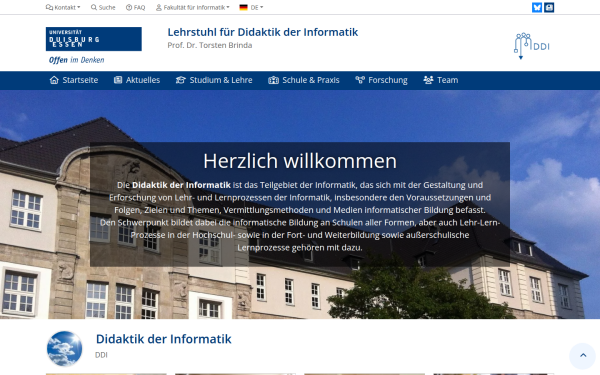The height and width of the screenshot is (375, 600).
Task: Click the Lehrstuhl für Didaktik der Informatik title
Action: (262, 32)
